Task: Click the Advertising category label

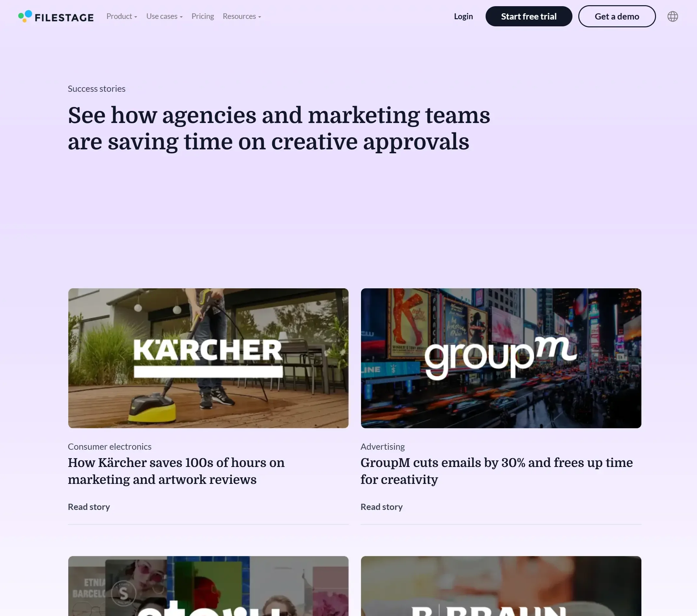Action: pos(382,446)
